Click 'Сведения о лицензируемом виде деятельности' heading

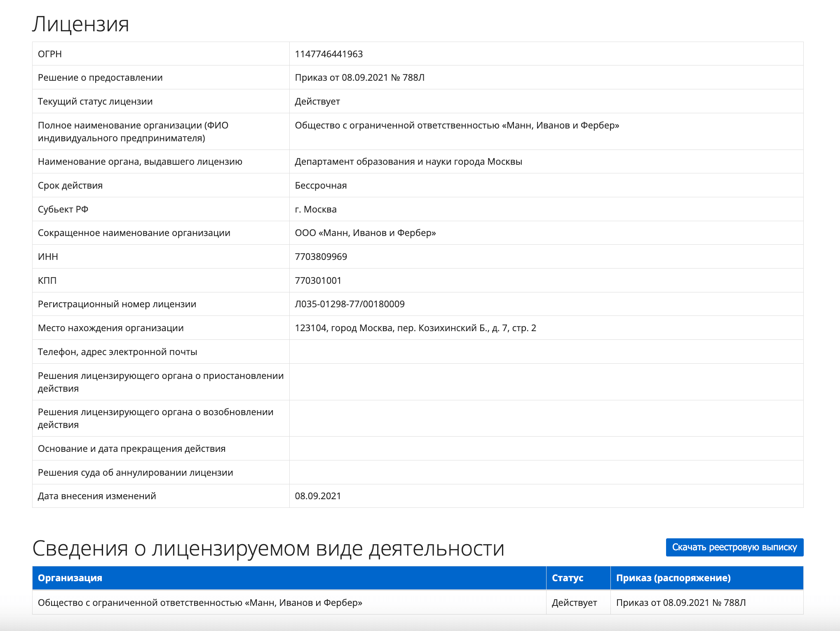[268, 549]
